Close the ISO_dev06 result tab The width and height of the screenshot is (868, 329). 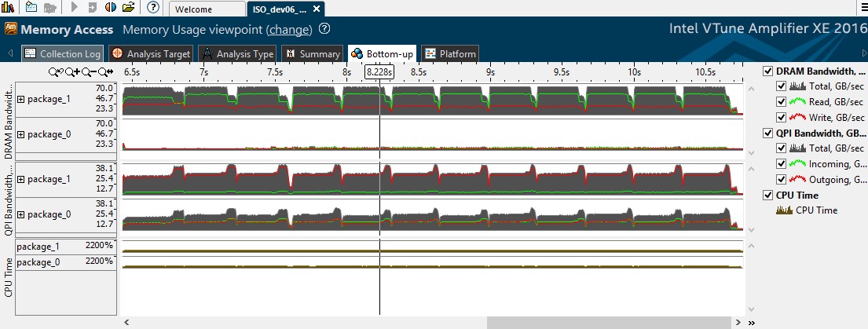pyautogui.click(x=316, y=9)
